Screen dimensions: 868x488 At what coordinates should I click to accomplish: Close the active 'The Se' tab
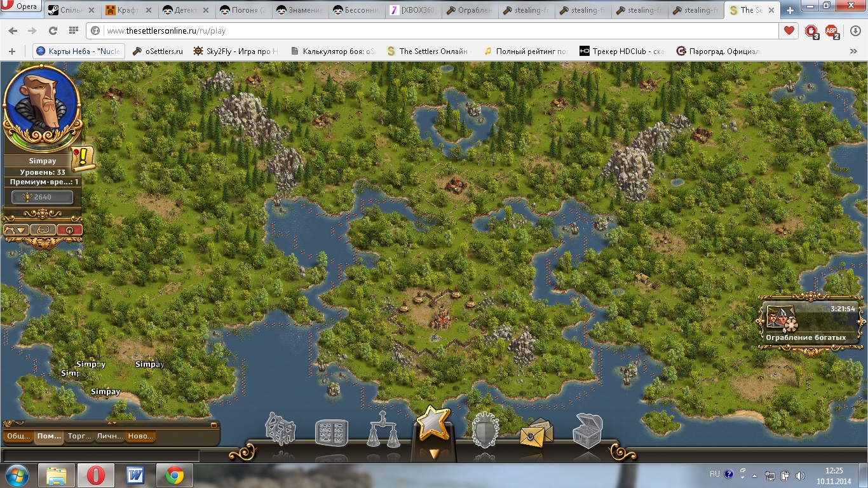772,10
